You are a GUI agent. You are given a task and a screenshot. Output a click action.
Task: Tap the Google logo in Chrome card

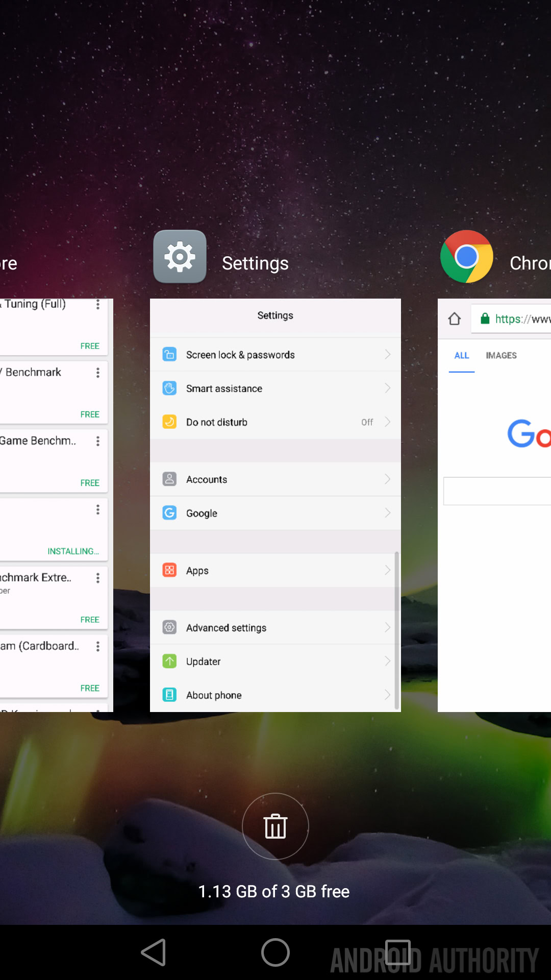529,434
